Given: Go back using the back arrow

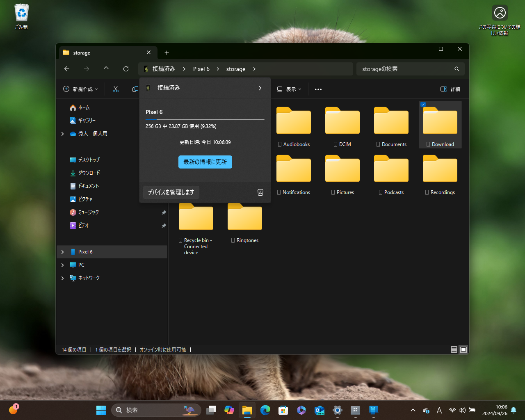Looking at the screenshot, I should (x=67, y=69).
